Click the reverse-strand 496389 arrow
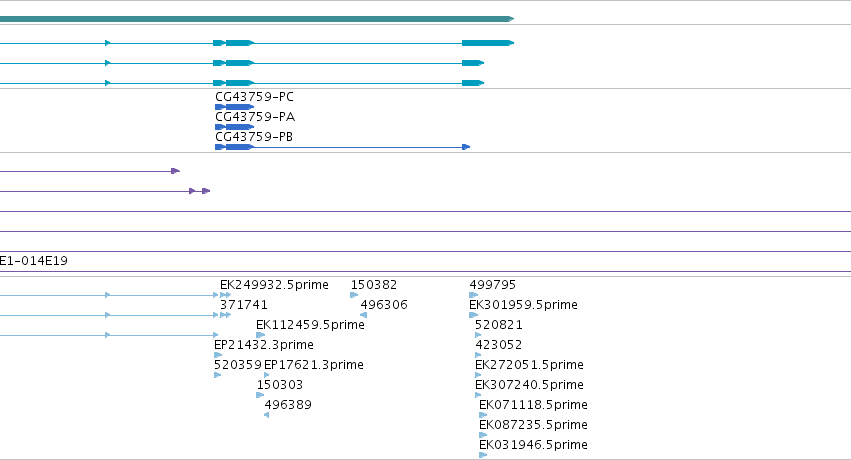The image size is (851, 460). (266, 416)
